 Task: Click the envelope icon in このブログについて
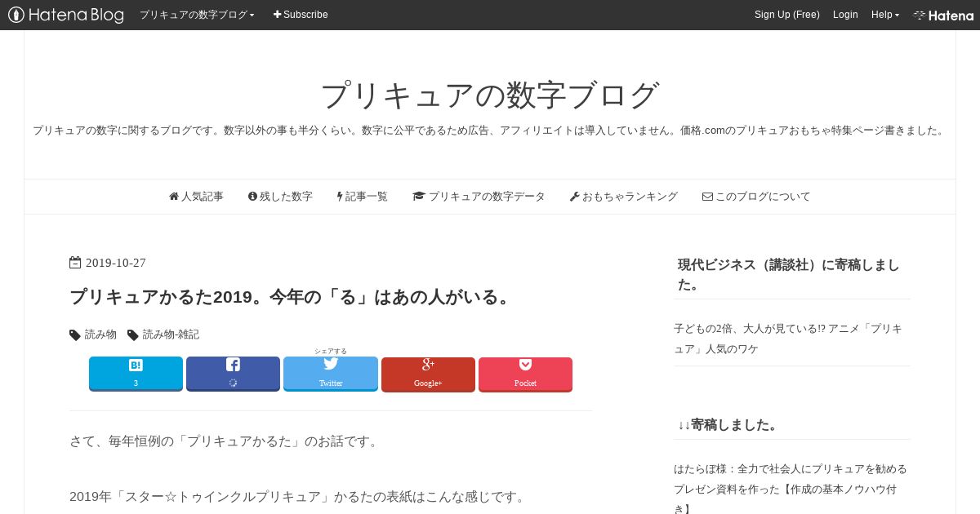pos(707,197)
